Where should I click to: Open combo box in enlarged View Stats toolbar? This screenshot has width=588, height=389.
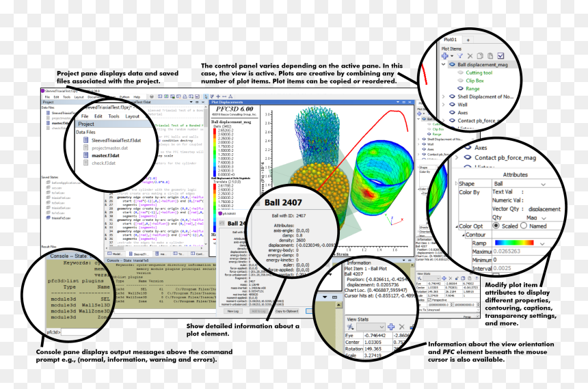click(371, 327)
